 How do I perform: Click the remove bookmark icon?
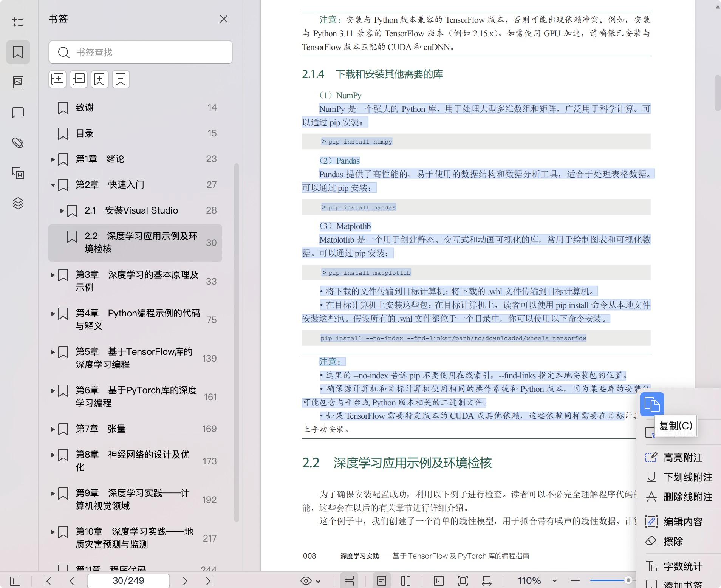[x=121, y=79]
